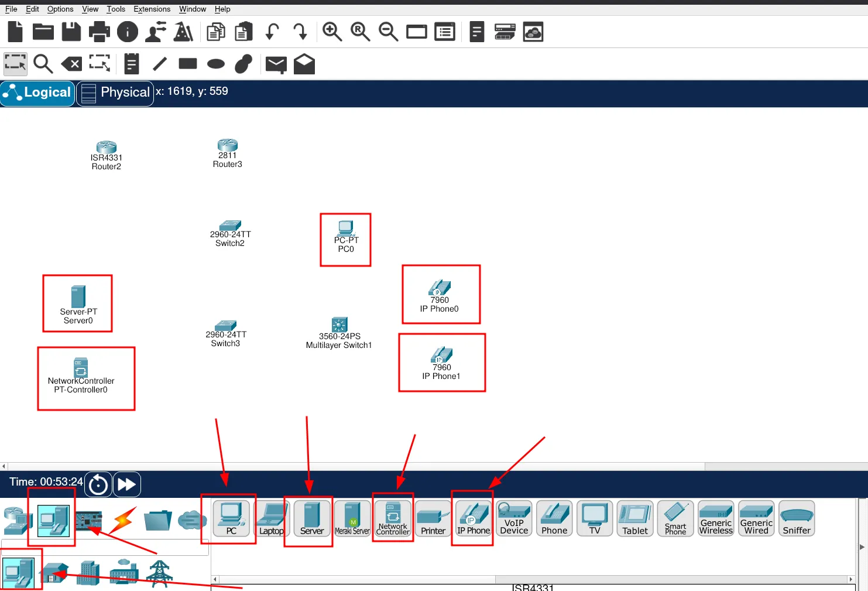The width and height of the screenshot is (868, 591).
Task: Click the Undo arrow icon
Action: 272,32
